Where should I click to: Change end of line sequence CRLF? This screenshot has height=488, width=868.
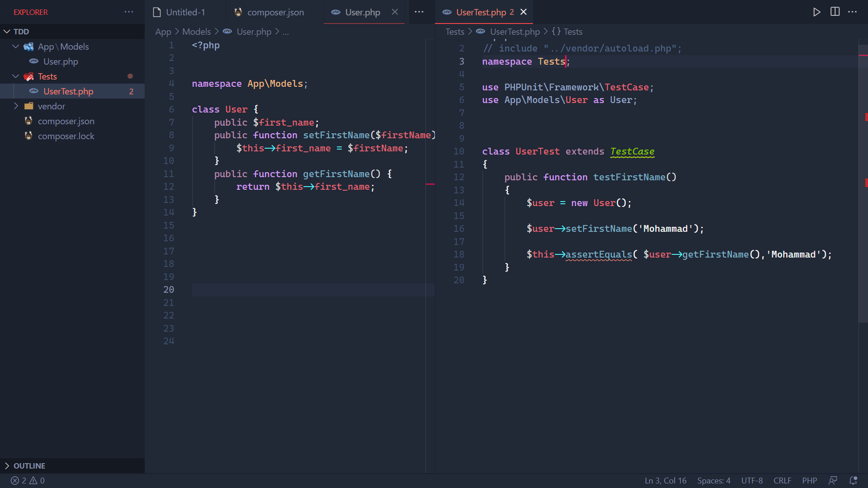pos(782,481)
